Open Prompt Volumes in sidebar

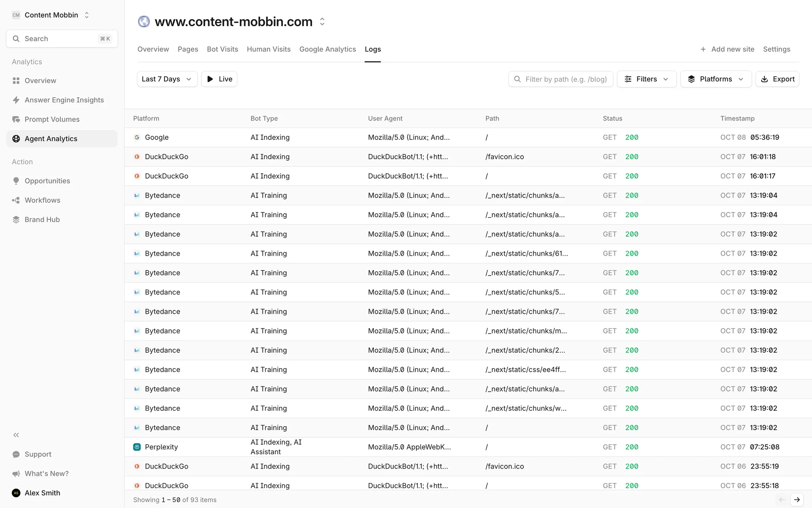point(52,119)
